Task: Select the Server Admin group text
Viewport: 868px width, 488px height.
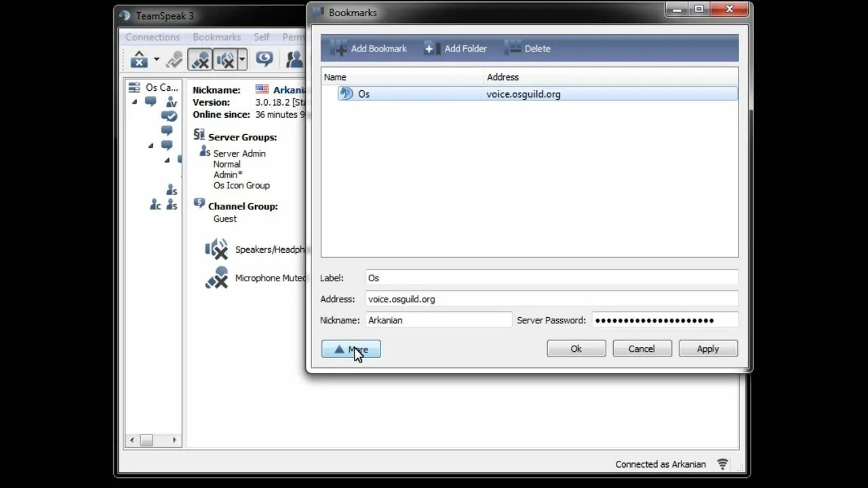Action: 239,154
